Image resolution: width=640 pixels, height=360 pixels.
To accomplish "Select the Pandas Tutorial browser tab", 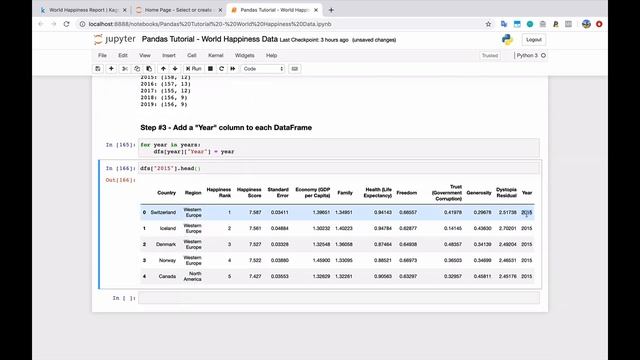I will pos(274,10).
